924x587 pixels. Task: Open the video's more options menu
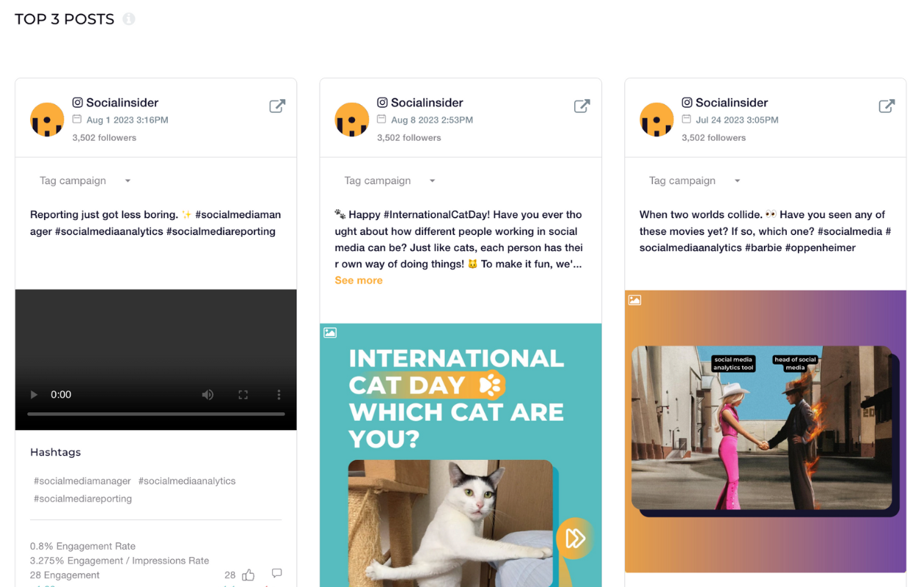click(x=279, y=395)
